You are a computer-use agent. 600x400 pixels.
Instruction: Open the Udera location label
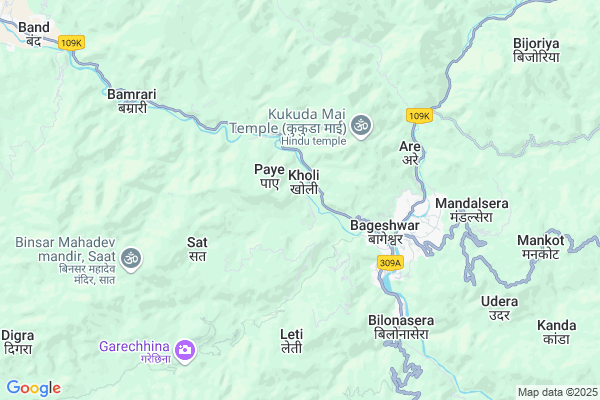pos(499,308)
